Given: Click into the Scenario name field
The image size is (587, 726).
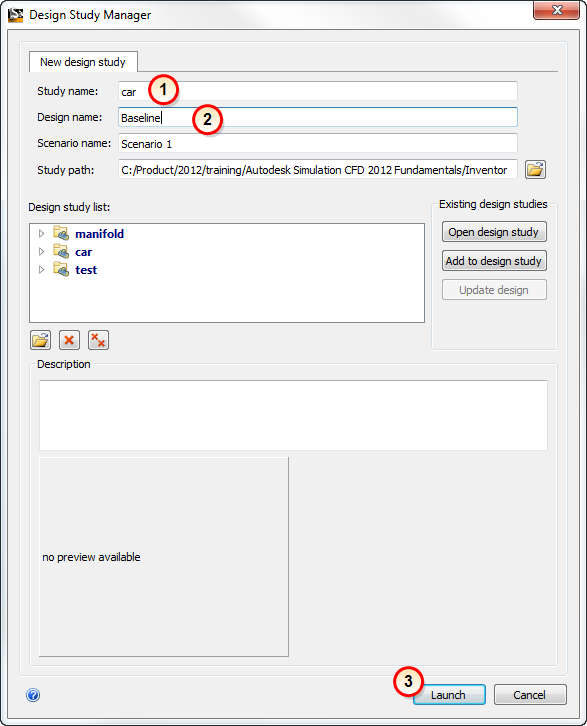Looking at the screenshot, I should point(318,144).
